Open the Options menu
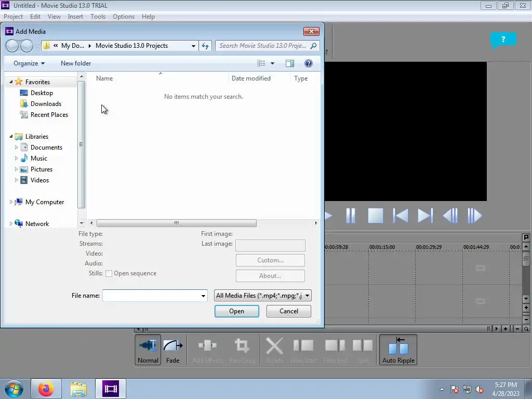This screenshot has height=399, width=532. pos(124,17)
